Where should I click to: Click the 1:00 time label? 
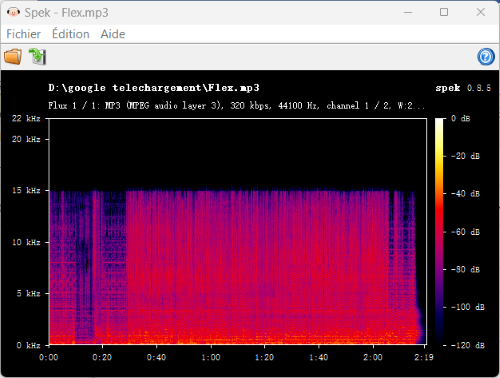[x=211, y=357]
